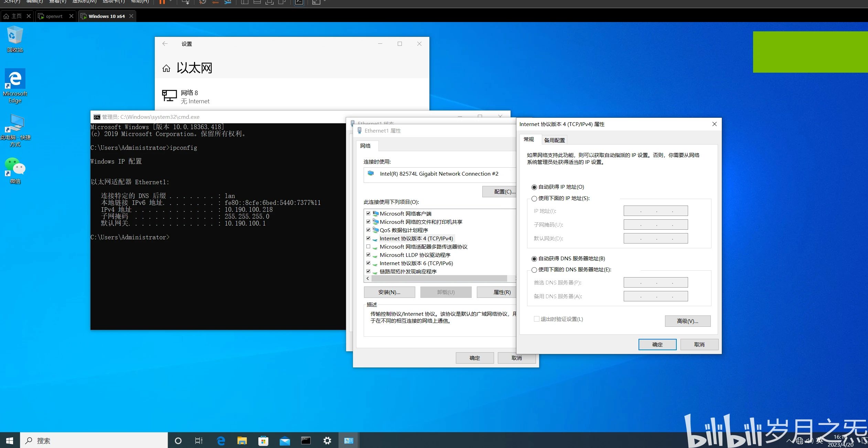
Task: Click the Cortana circle on the taskbar
Action: click(178, 440)
